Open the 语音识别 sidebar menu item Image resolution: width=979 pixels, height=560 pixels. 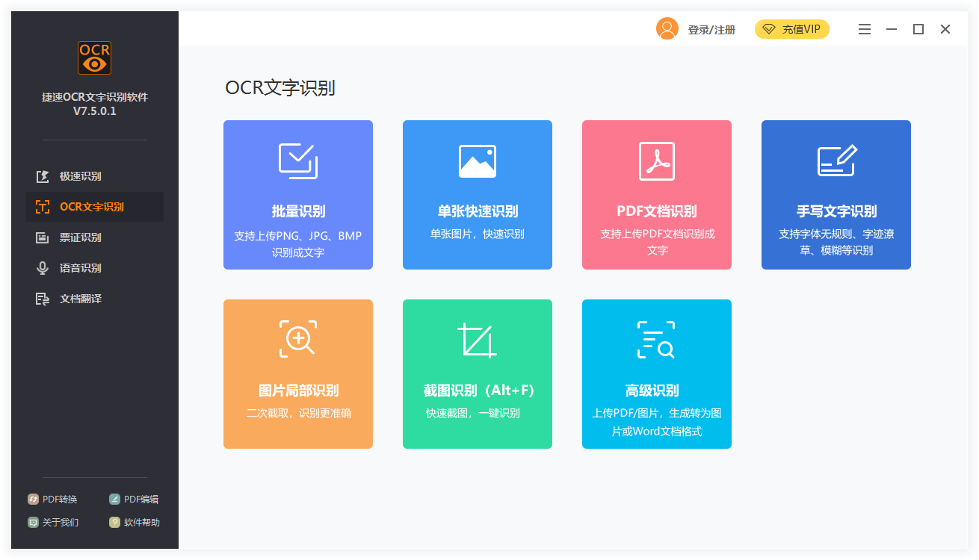point(95,268)
